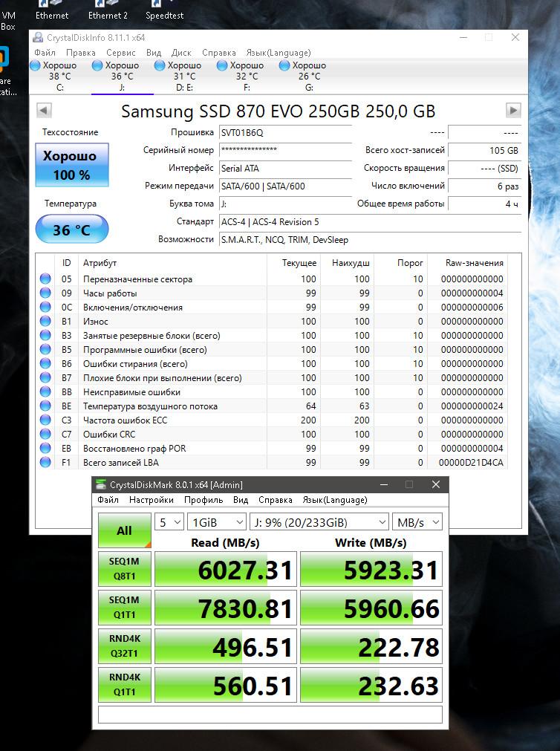Click SEQ1M Q1T1 write result 5960.66 bar
The width and height of the screenshot is (560, 751).
371,608
